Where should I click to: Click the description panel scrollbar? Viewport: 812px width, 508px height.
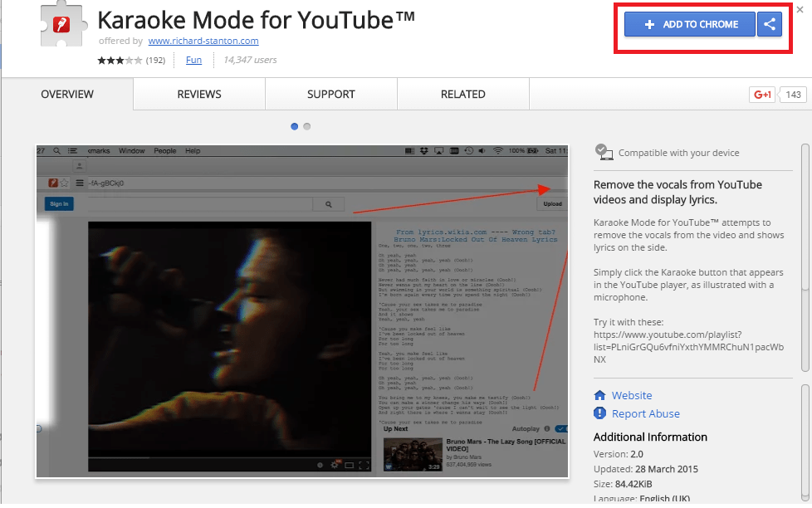point(805,257)
